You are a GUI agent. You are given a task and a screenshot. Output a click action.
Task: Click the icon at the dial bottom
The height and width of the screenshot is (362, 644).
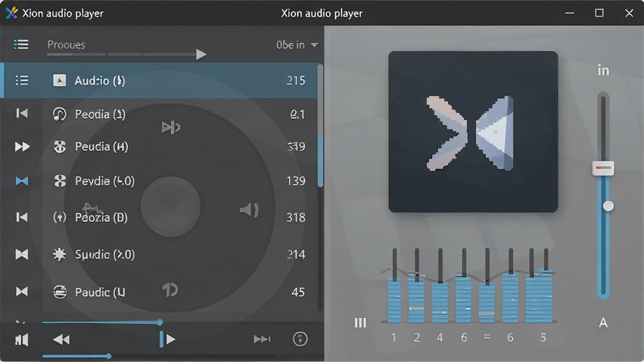pyautogui.click(x=170, y=290)
